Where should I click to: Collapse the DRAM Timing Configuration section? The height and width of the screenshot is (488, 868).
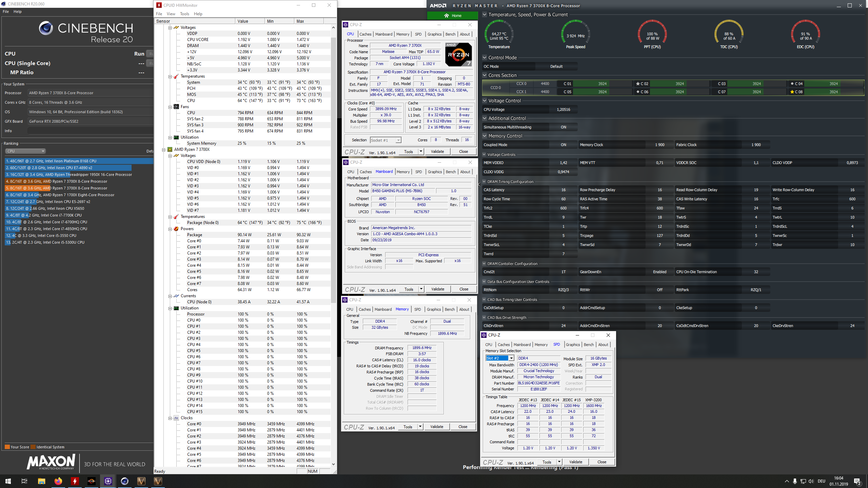pos(485,182)
